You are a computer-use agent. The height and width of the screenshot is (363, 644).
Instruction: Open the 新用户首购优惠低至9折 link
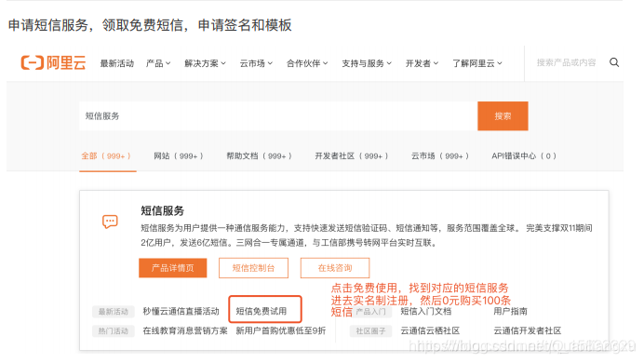click(280, 330)
